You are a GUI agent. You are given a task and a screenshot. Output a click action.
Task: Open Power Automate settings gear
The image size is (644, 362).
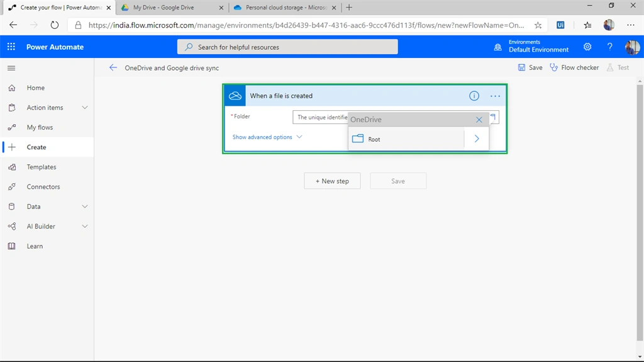coord(587,47)
